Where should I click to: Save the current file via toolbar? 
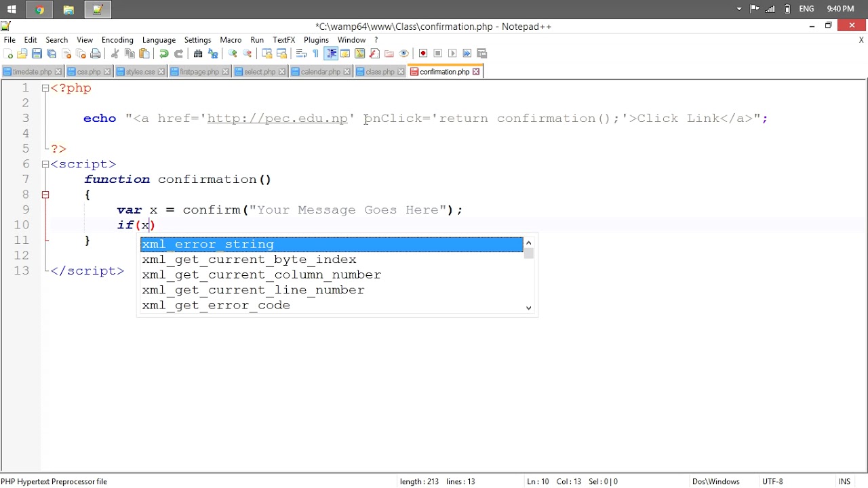(37, 54)
